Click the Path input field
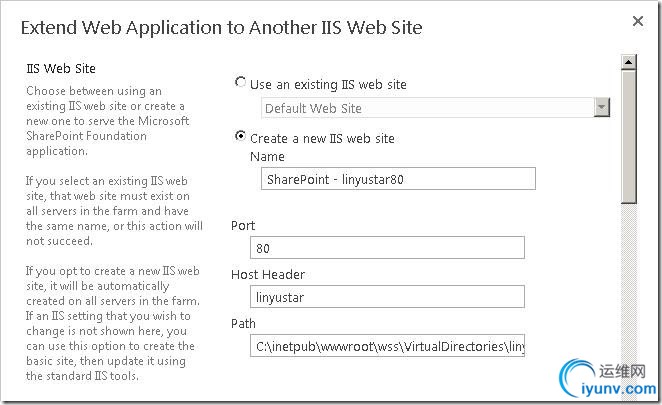Image resolution: width=662 pixels, height=405 pixels. (x=387, y=347)
